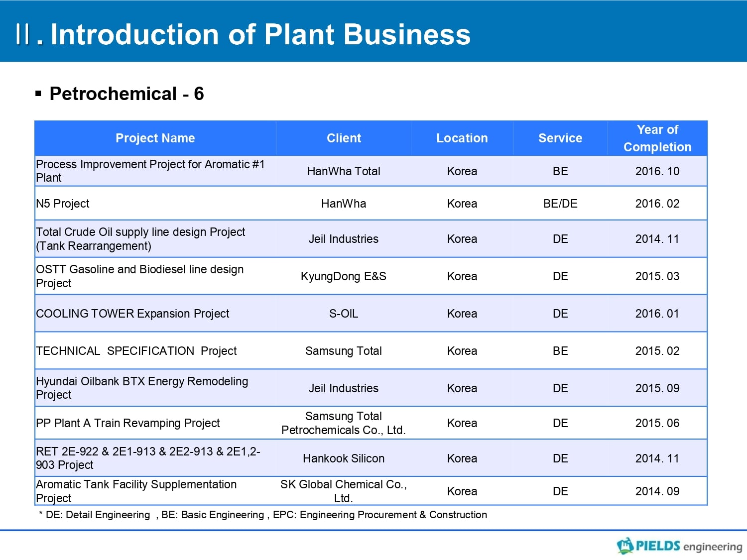
Task: Click the 'BE/DE' service cell
Action: pos(560,203)
